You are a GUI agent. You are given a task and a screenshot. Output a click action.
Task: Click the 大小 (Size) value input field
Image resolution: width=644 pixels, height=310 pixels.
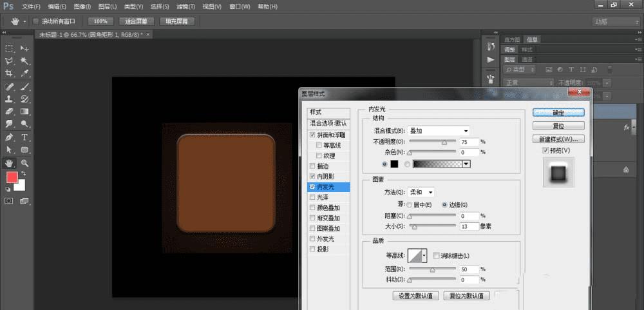pos(468,226)
